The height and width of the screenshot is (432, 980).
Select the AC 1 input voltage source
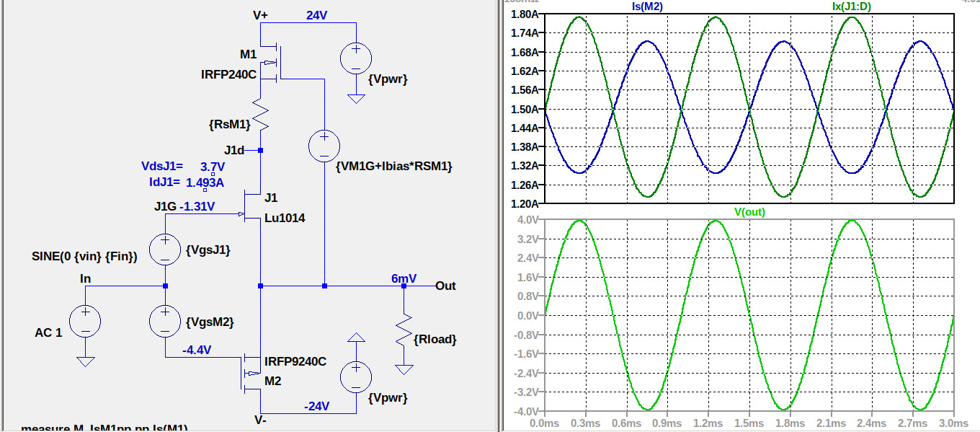coord(85,321)
